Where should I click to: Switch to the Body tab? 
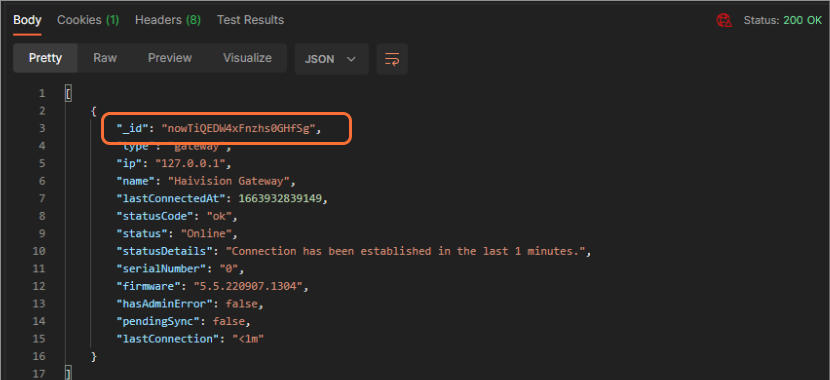tap(27, 20)
